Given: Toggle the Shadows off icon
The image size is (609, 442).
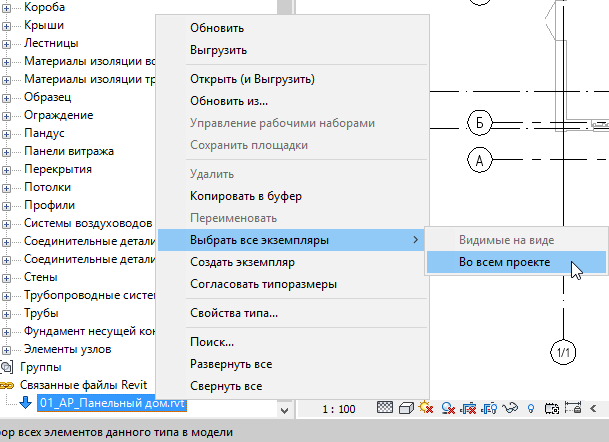Looking at the screenshot, I should point(448,408).
